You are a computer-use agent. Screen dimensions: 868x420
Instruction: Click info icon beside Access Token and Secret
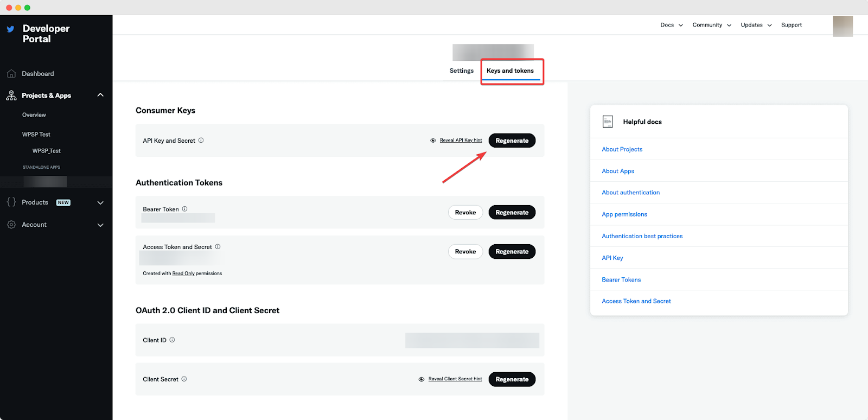click(218, 246)
